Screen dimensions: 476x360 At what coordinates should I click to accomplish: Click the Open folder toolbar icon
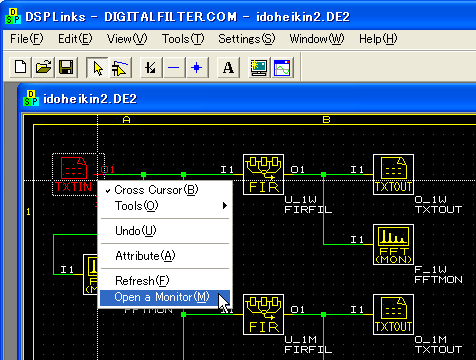coord(43,68)
